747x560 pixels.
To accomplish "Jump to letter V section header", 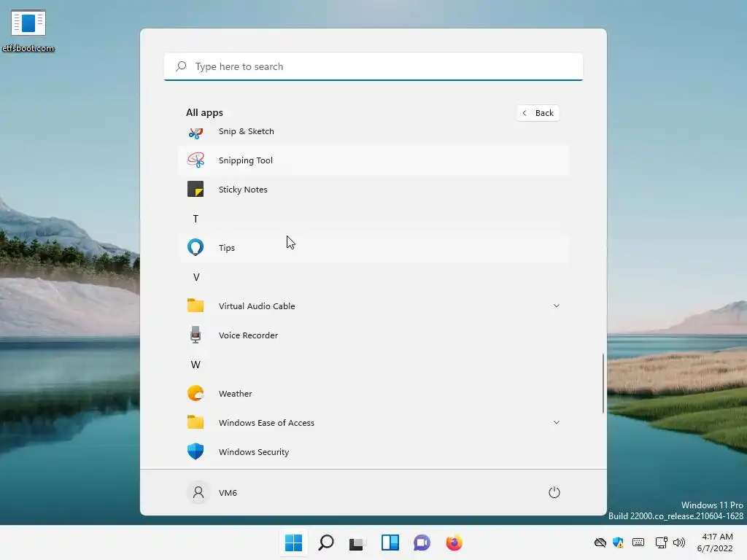I will pos(196,276).
